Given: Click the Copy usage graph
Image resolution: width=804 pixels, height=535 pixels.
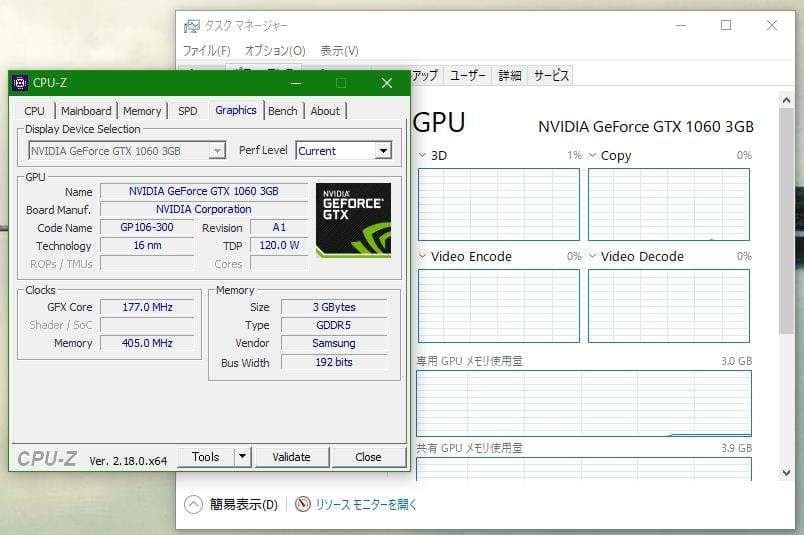Looking at the screenshot, I should (669, 204).
